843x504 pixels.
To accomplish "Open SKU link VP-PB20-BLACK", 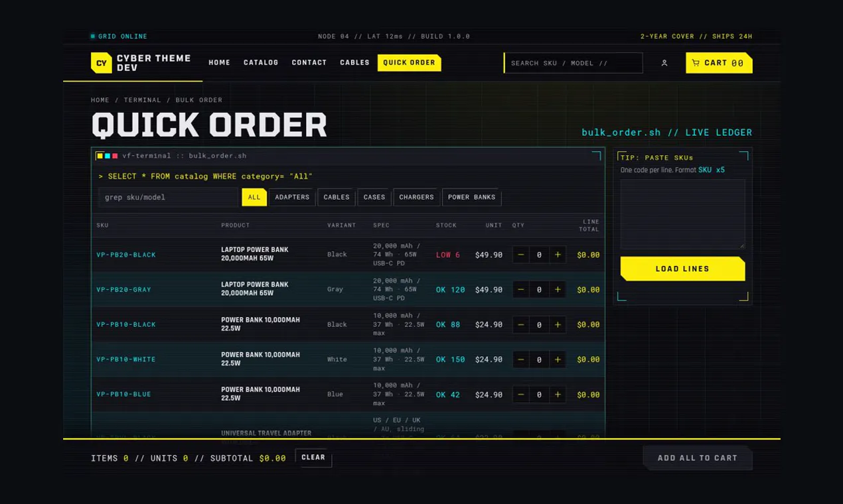I will [x=126, y=255].
